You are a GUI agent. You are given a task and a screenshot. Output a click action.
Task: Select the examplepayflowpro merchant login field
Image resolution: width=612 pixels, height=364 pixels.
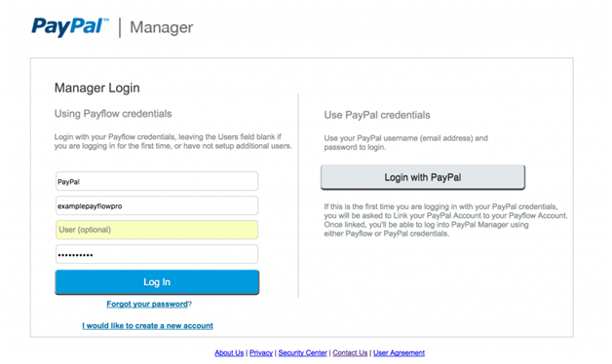click(x=157, y=205)
